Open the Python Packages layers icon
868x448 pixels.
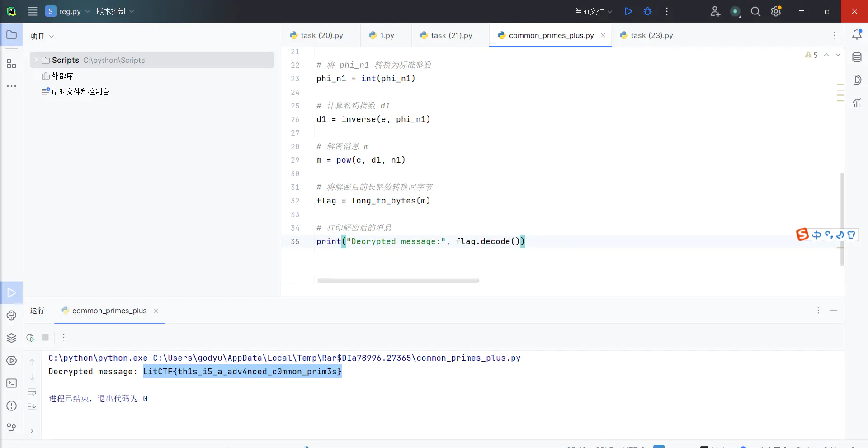pyautogui.click(x=11, y=338)
